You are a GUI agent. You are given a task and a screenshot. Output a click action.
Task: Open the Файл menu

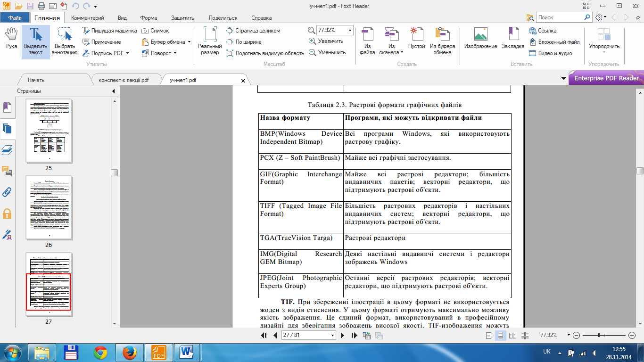[x=15, y=18]
